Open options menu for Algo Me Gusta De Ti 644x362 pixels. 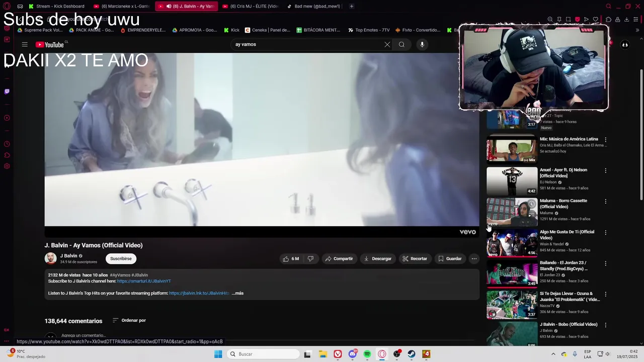coord(605,232)
